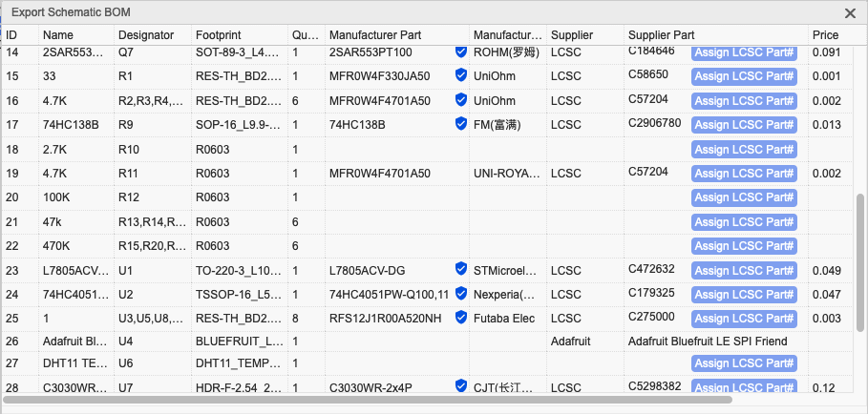
Task: Close the Export Schematic BOM dialog
Action: click(850, 12)
